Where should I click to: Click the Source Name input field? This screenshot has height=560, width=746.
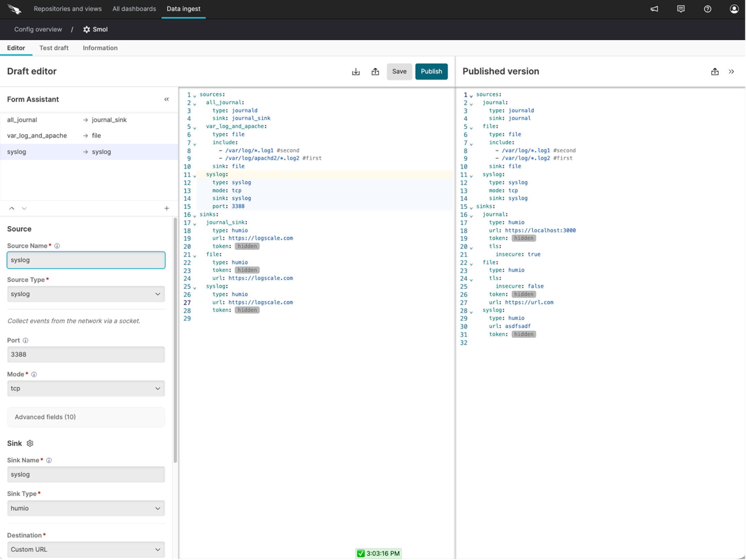[86, 260]
